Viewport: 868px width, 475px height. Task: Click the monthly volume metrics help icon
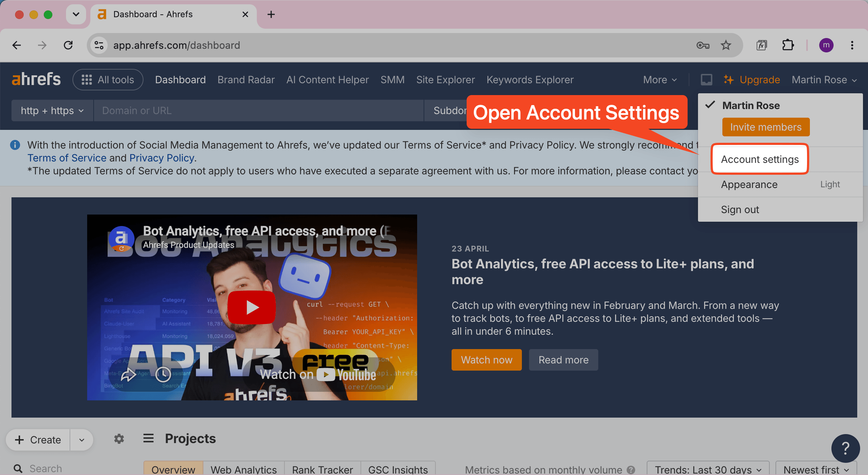[x=631, y=470]
